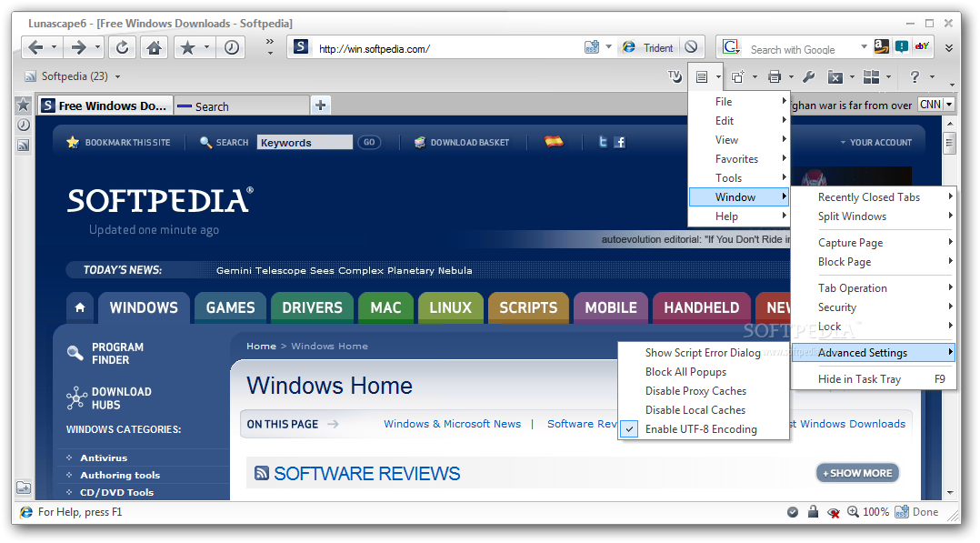Click the Amazon search engine icon

click(x=882, y=46)
